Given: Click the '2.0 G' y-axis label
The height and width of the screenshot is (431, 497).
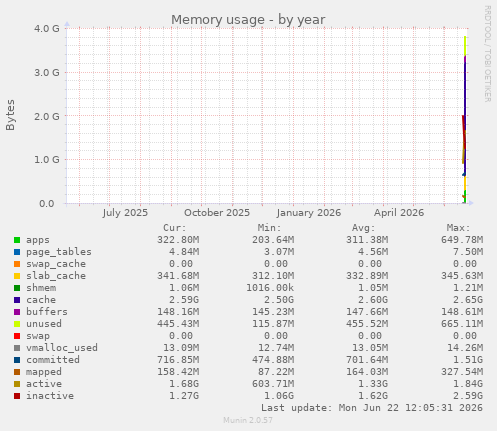Looking at the screenshot, I should pyautogui.click(x=47, y=116).
